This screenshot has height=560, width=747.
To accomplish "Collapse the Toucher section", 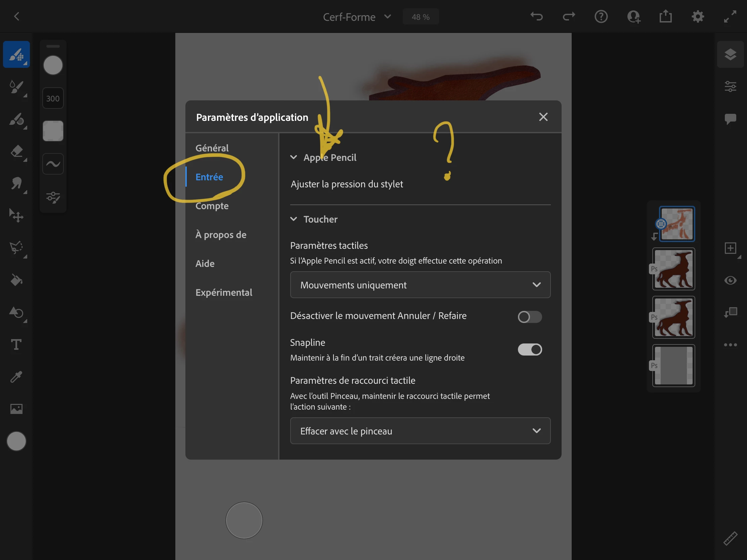I will point(294,219).
